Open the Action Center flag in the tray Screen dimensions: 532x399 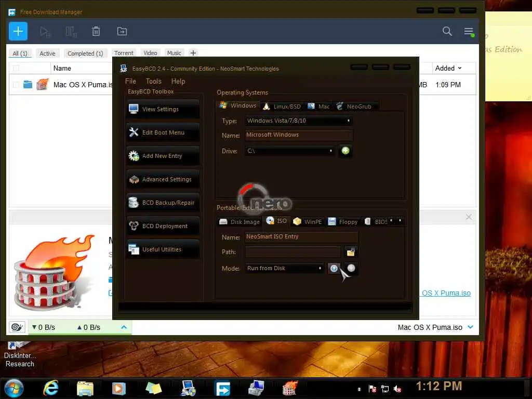click(372, 389)
